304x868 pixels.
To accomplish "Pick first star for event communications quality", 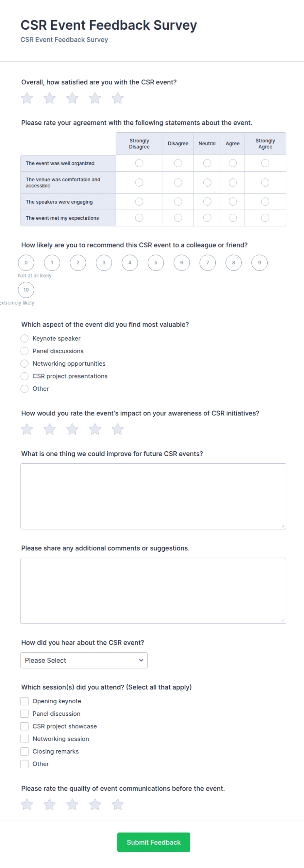I will click(x=27, y=805).
